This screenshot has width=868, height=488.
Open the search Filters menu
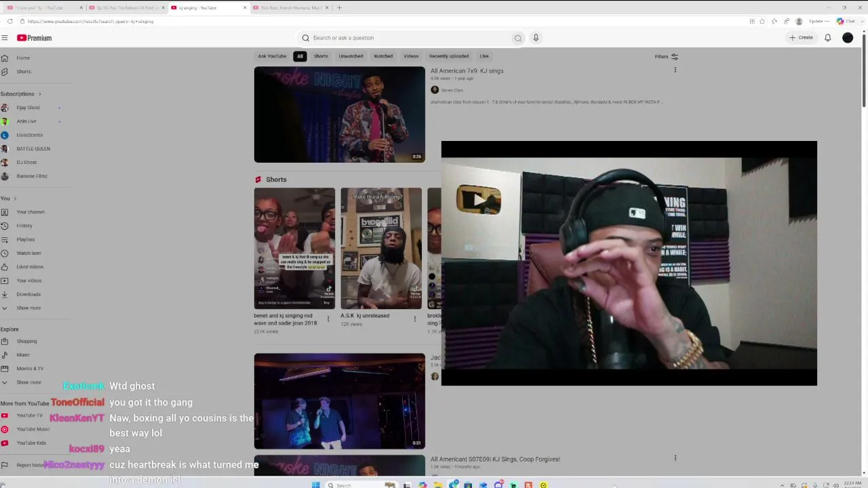(x=667, y=57)
